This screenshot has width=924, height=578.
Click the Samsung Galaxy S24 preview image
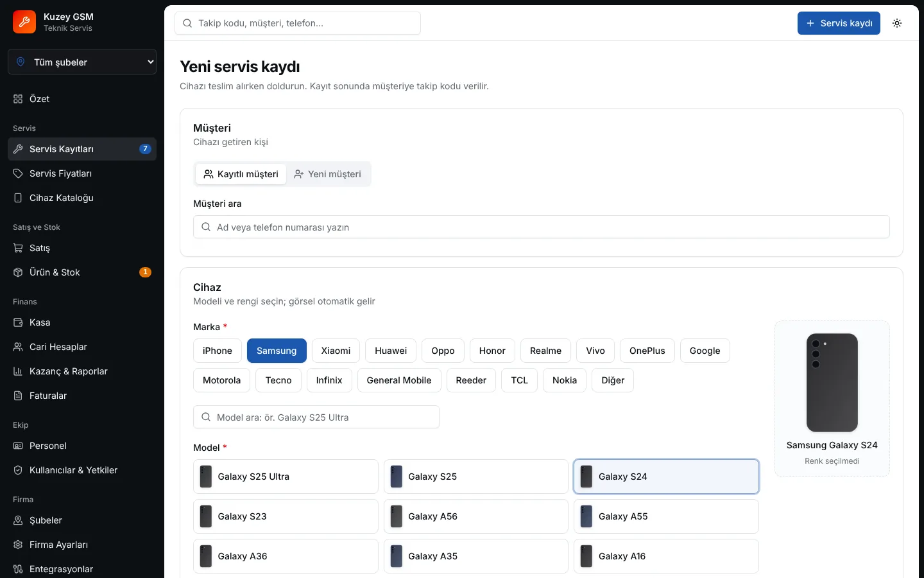832,383
